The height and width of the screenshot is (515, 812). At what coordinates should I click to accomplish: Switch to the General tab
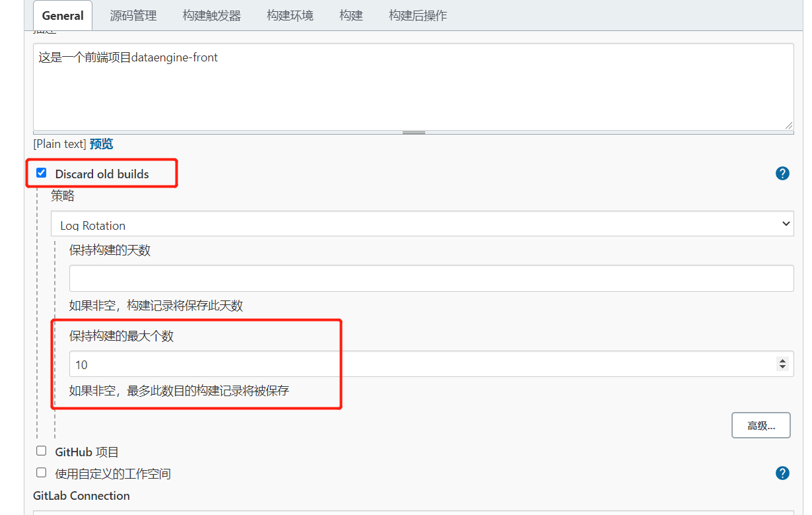coord(62,15)
